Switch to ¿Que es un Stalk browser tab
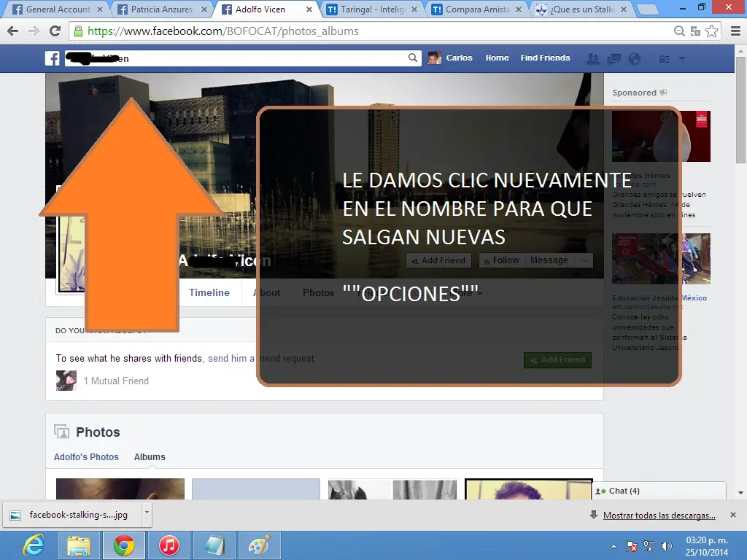 pos(580,9)
